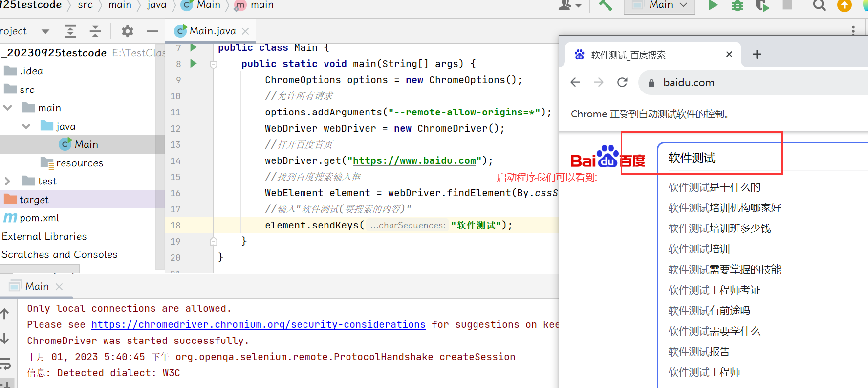The height and width of the screenshot is (388, 868).
Task: Click run gutter arrow beside class Main
Action: click(x=194, y=47)
